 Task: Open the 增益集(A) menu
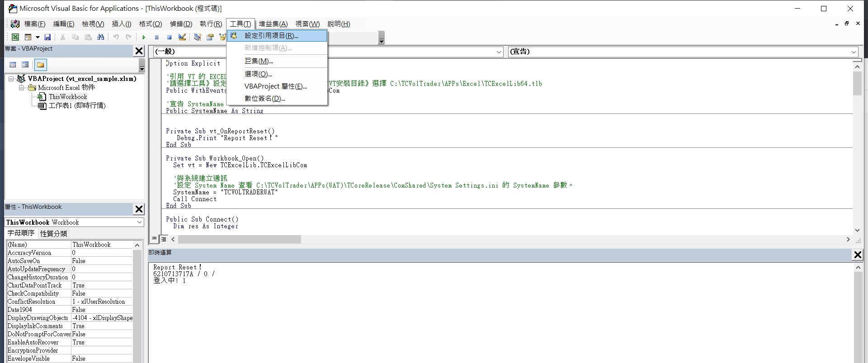274,24
